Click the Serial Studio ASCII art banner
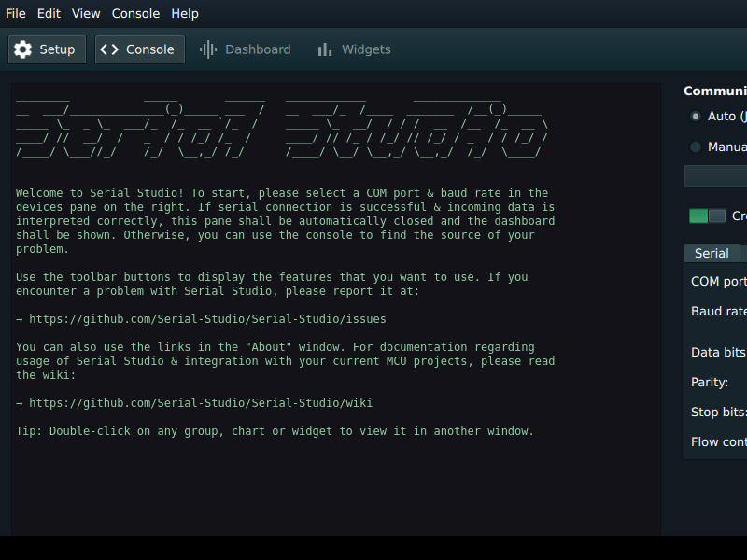 click(282, 129)
